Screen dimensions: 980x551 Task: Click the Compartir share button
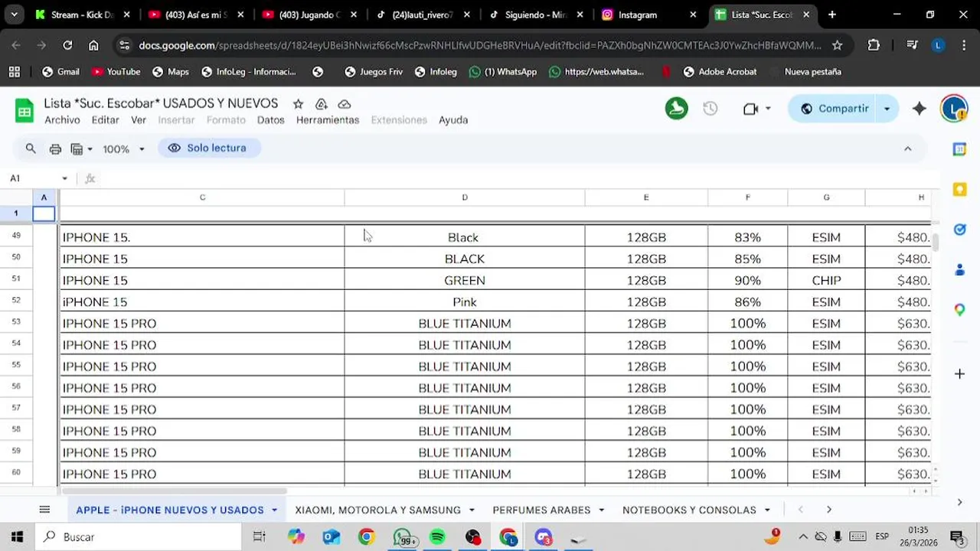click(835, 109)
